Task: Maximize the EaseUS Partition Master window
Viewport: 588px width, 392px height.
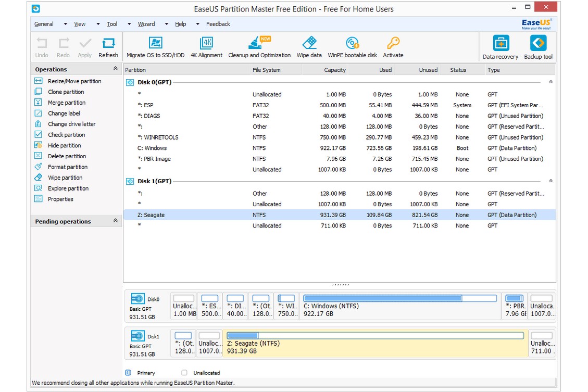Action: point(528,7)
